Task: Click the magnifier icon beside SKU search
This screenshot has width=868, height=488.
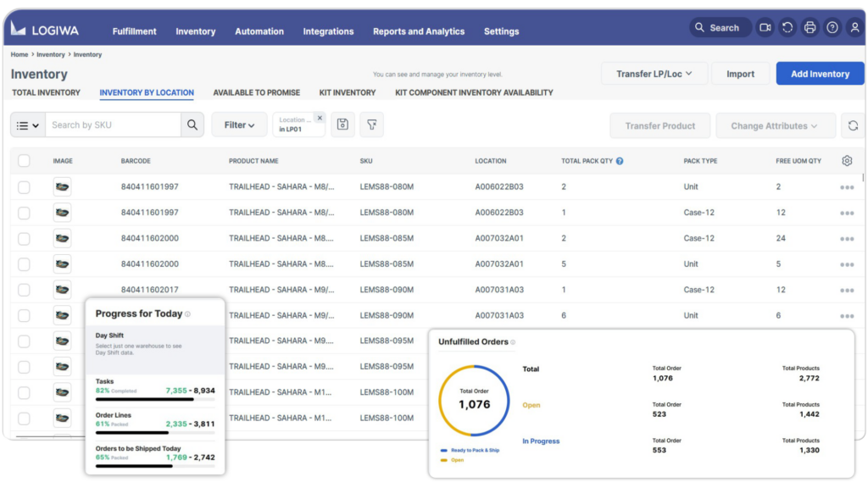Action: 192,125
